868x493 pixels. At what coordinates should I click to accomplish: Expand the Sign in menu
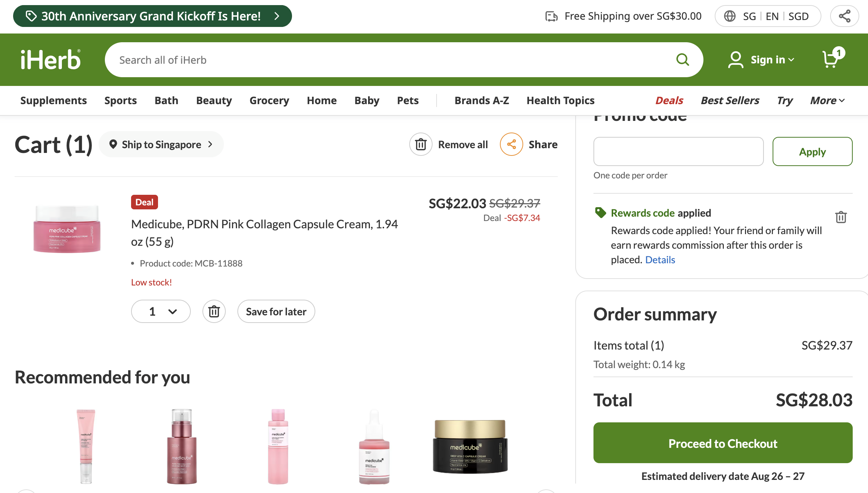click(x=761, y=60)
